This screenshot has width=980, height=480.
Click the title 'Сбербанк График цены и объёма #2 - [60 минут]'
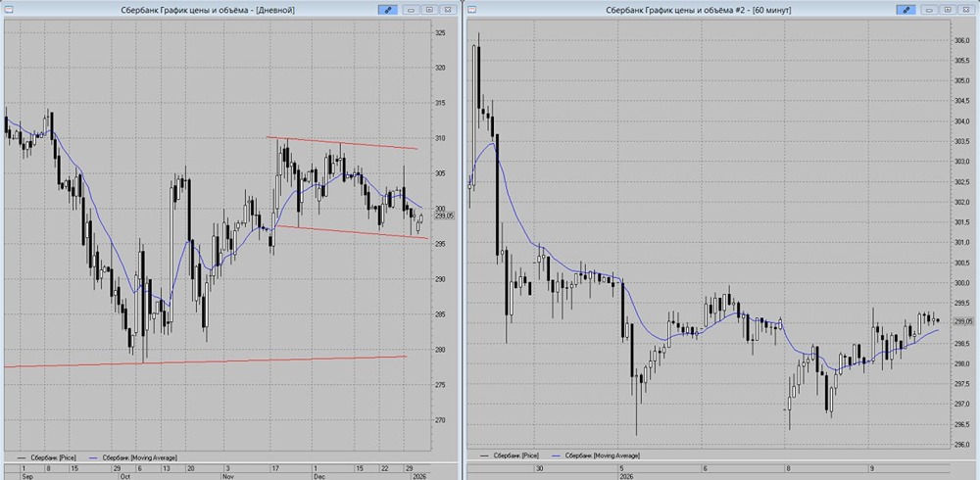point(699,10)
